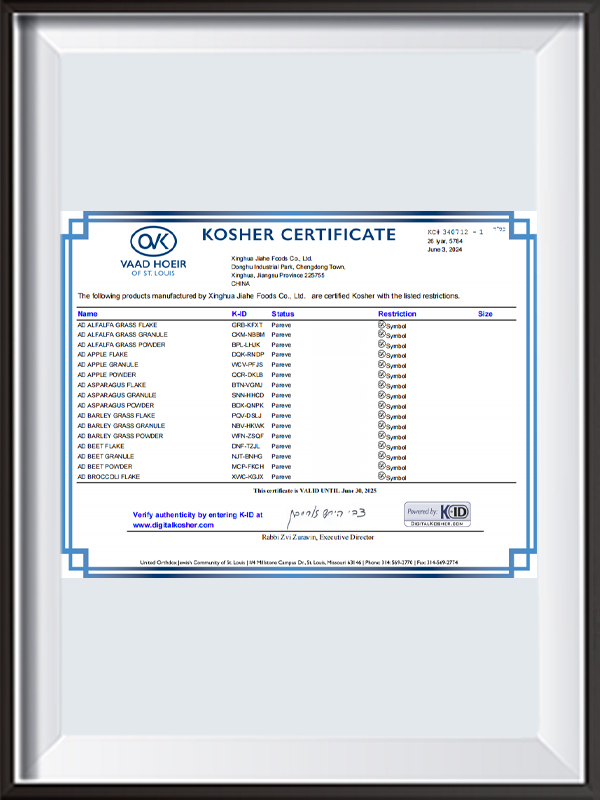Open the www.digitalkosher.com link
Viewport: 600px width, 800px height.
click(174, 525)
